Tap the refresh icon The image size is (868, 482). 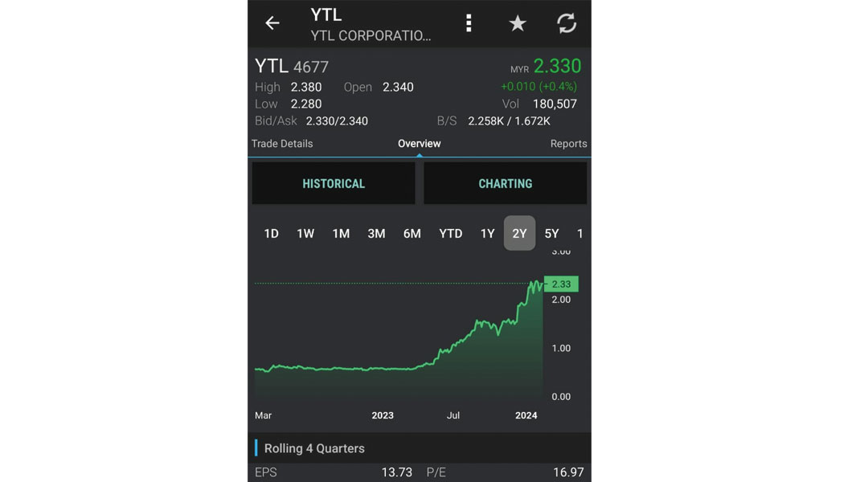point(567,23)
